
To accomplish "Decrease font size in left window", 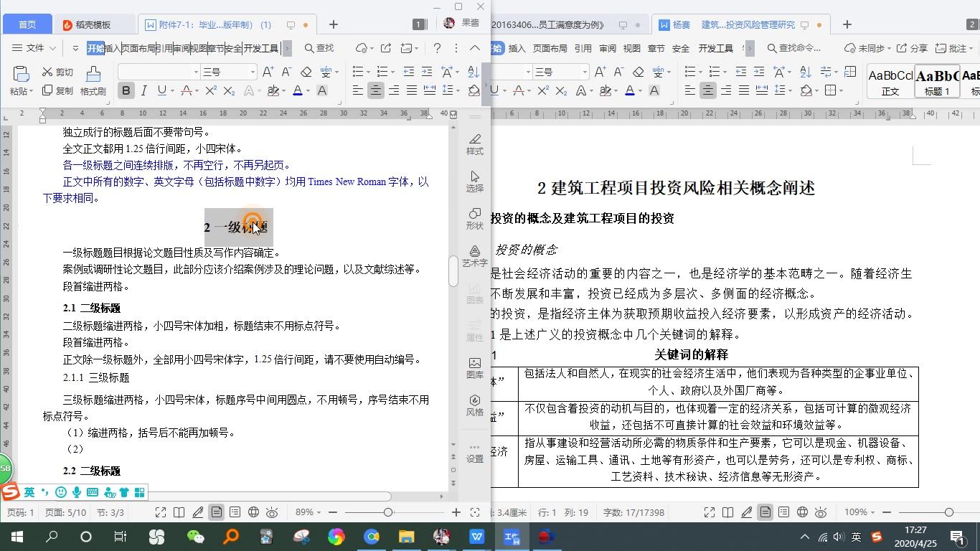I will (286, 72).
